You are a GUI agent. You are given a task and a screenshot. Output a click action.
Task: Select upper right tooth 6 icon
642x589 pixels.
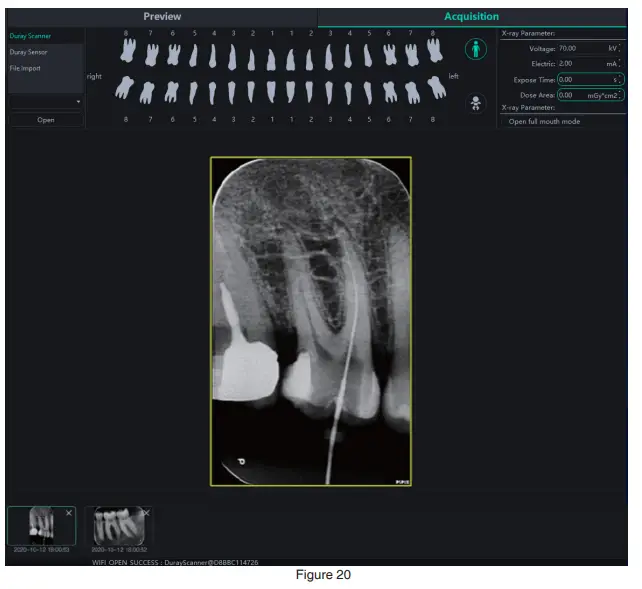click(x=174, y=54)
